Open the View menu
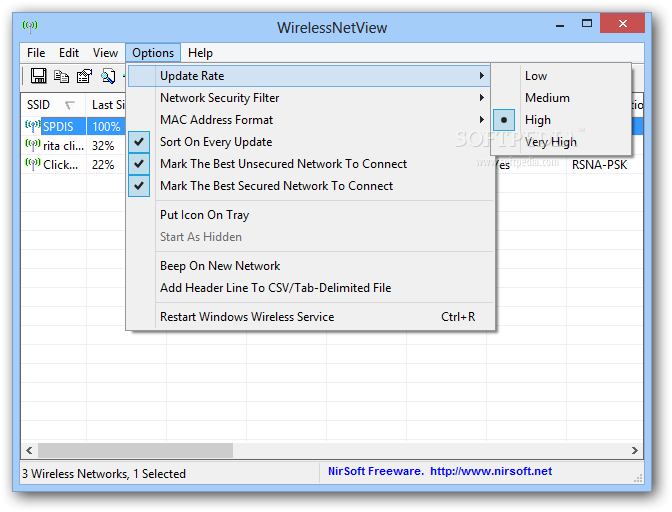The width and height of the screenshot is (672, 512). [x=105, y=53]
